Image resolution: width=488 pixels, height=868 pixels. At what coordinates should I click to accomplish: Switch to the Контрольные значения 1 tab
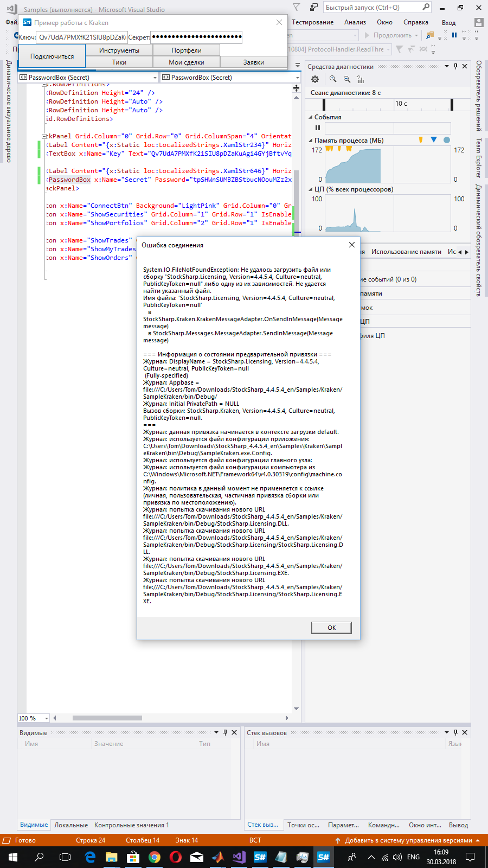point(132,825)
